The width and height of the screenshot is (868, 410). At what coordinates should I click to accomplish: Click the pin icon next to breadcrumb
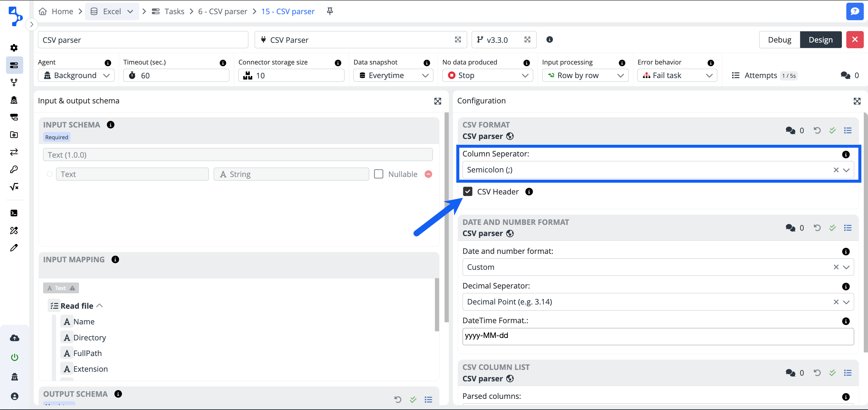coord(330,11)
